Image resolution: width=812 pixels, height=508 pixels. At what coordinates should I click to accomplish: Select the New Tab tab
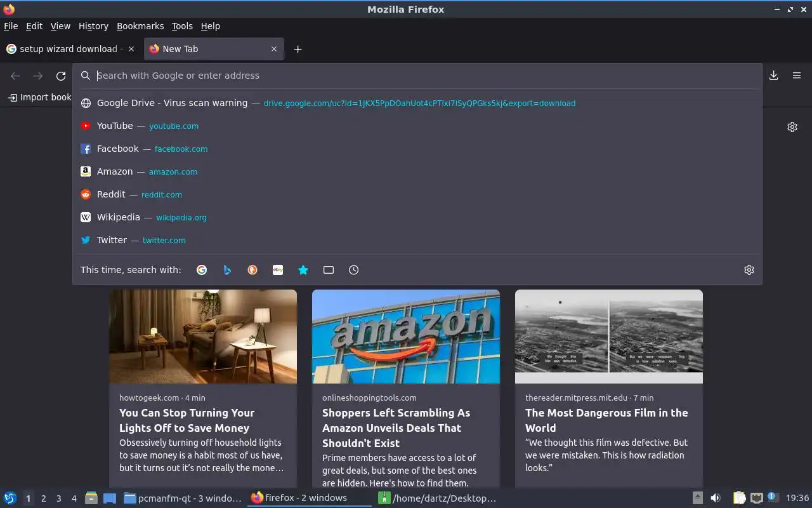click(x=214, y=49)
